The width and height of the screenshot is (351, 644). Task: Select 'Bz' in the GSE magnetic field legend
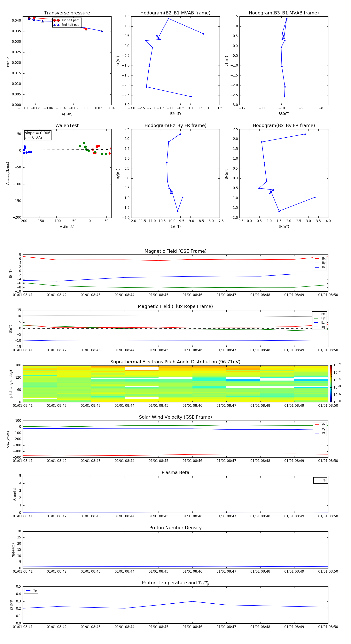coord(320,267)
